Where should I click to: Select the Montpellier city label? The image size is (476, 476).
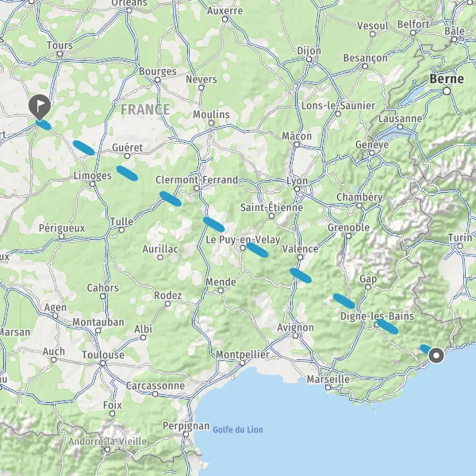242,355
